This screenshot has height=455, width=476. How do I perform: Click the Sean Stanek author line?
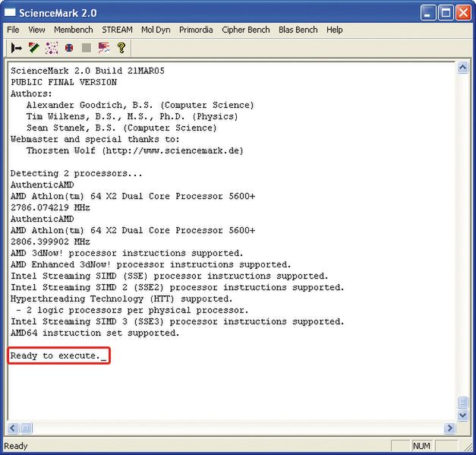click(121, 128)
